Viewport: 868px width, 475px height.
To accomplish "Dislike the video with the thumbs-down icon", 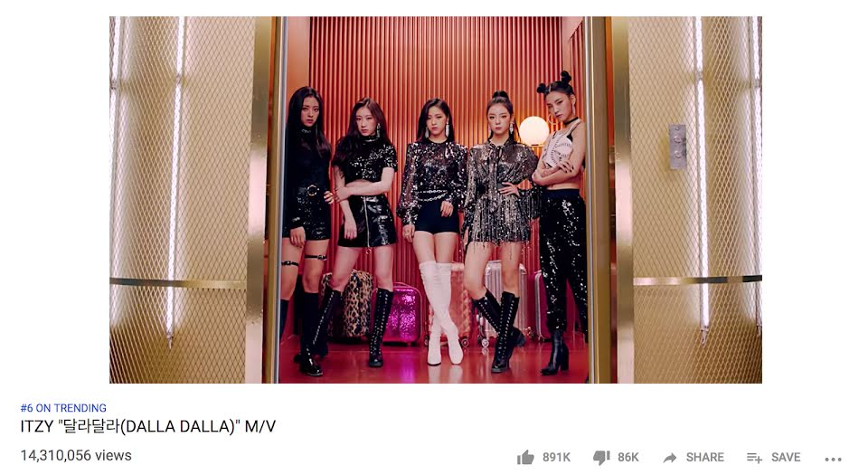I will pyautogui.click(x=601, y=457).
